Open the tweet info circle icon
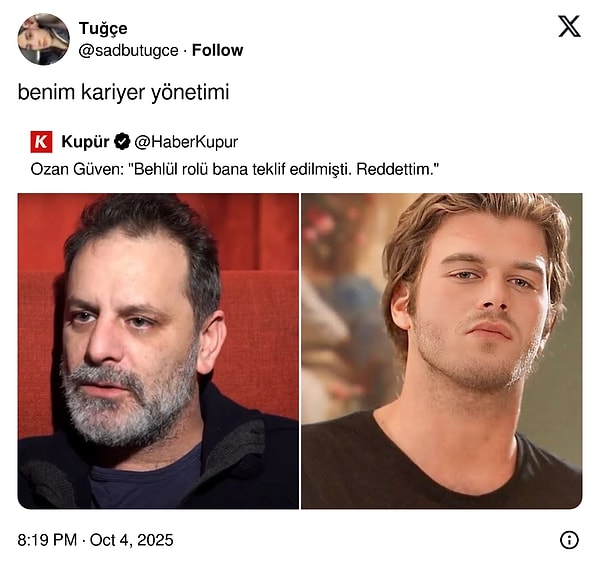Image resolution: width=600 pixels, height=570 pixels. click(569, 540)
